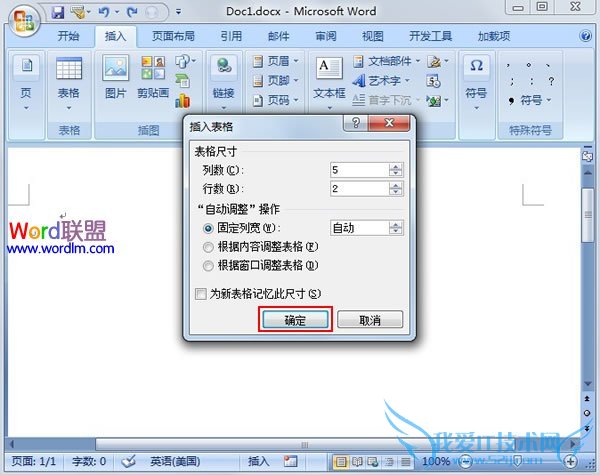The image size is (600, 475).
Task: Insert a Chart from ribbon
Action: [183, 100]
